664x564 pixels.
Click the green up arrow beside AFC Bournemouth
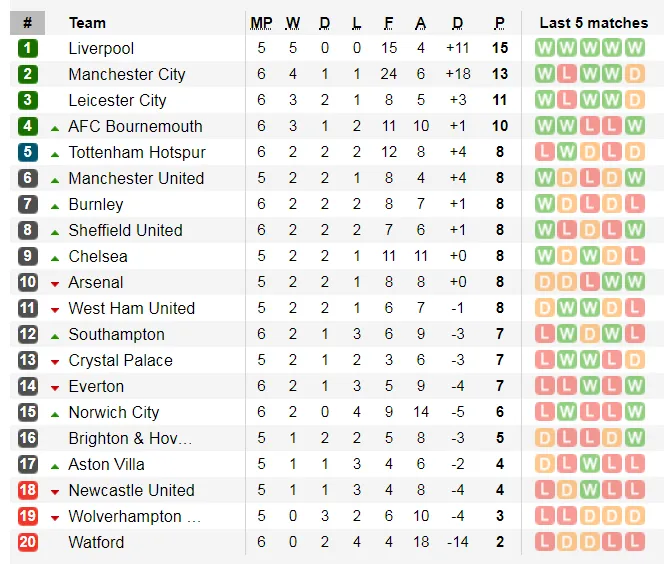point(55,127)
